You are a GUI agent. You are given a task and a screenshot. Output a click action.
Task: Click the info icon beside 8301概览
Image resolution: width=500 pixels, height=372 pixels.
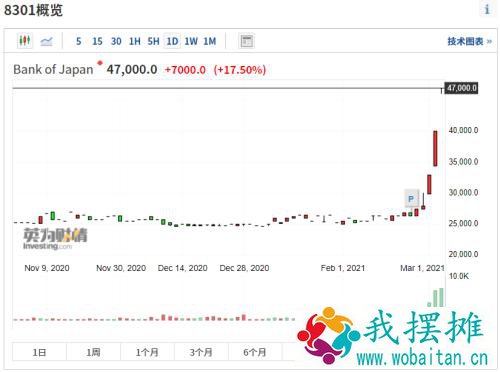coord(487,10)
